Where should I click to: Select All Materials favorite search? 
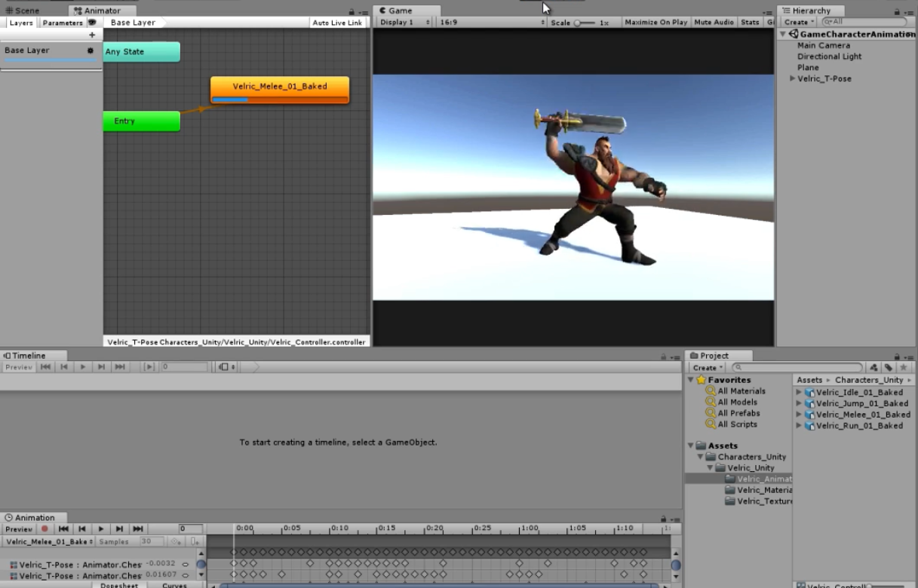tap(735, 391)
